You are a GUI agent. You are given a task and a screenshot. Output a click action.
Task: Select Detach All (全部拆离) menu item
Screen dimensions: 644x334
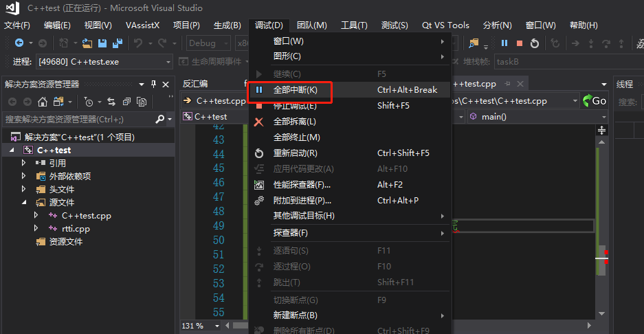pos(350,122)
